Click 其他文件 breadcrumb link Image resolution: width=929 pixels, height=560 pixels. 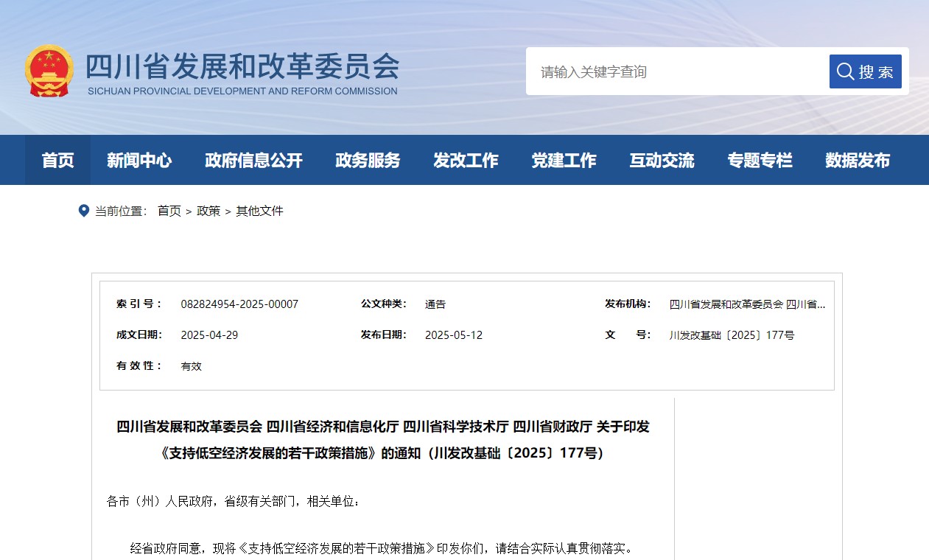pyautogui.click(x=259, y=211)
